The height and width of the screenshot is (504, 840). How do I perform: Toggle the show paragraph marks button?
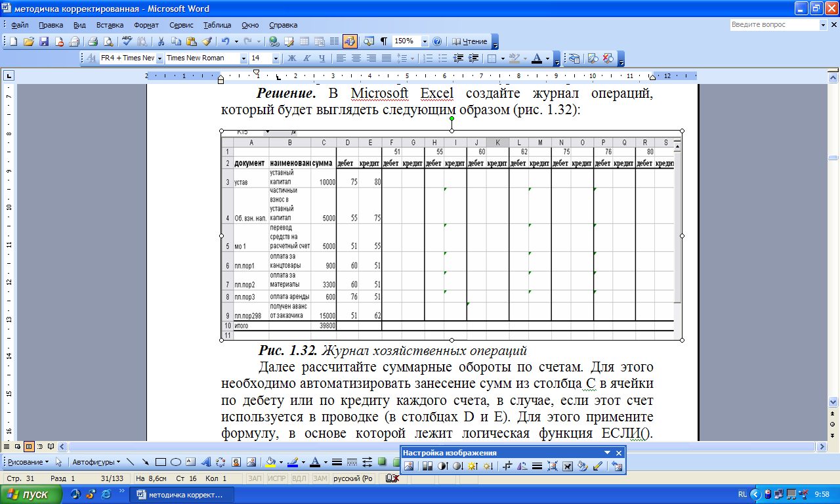click(x=384, y=41)
